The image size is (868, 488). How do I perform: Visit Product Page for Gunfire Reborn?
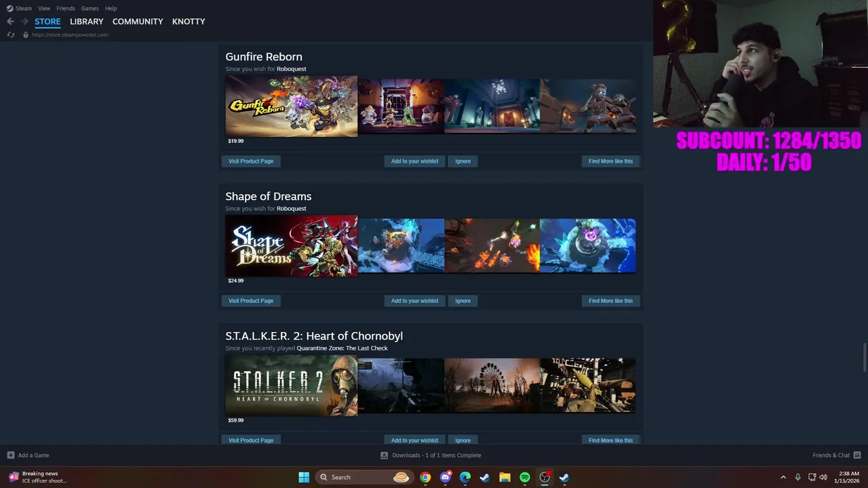[251, 161]
